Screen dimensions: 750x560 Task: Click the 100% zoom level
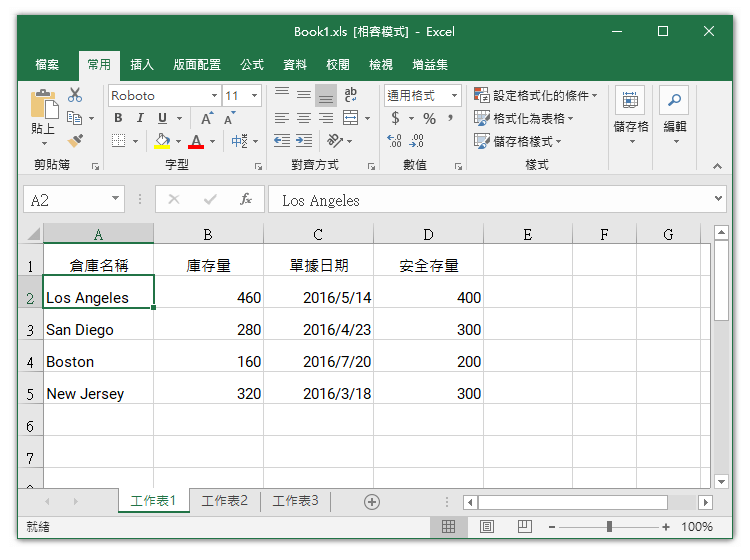click(697, 527)
